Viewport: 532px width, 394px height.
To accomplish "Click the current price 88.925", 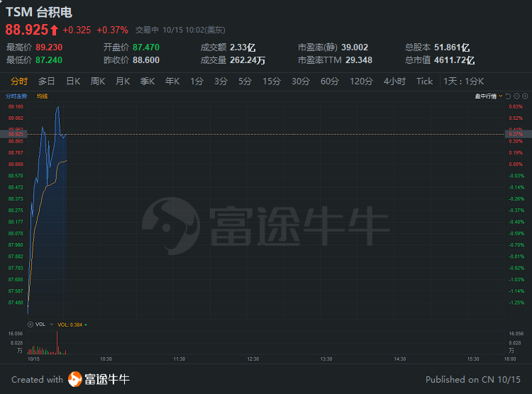I will coord(27,30).
